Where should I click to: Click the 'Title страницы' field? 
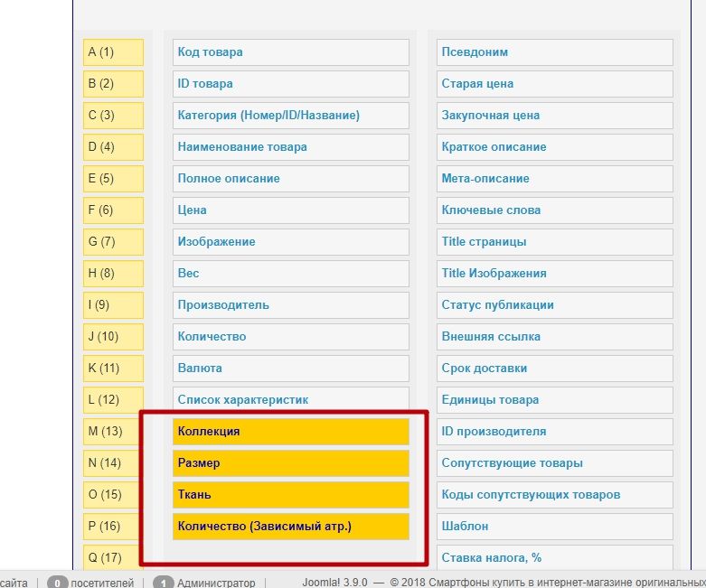[555, 242]
